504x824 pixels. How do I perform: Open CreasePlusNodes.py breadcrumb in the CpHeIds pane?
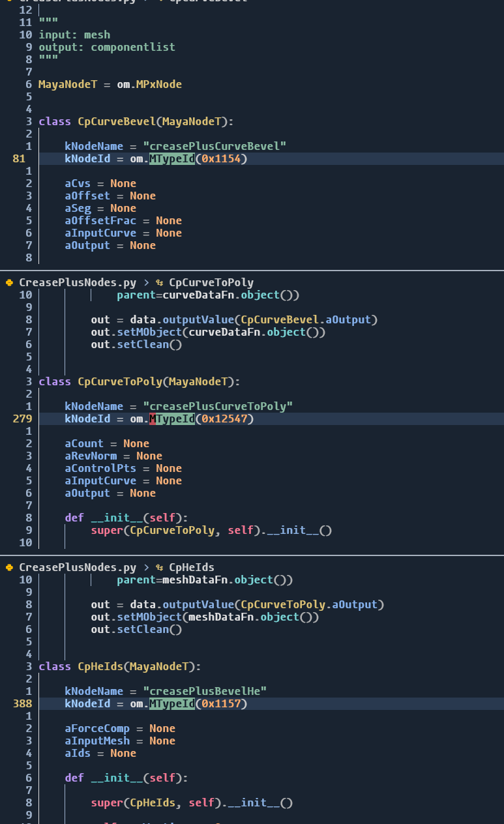pyautogui.click(x=78, y=567)
